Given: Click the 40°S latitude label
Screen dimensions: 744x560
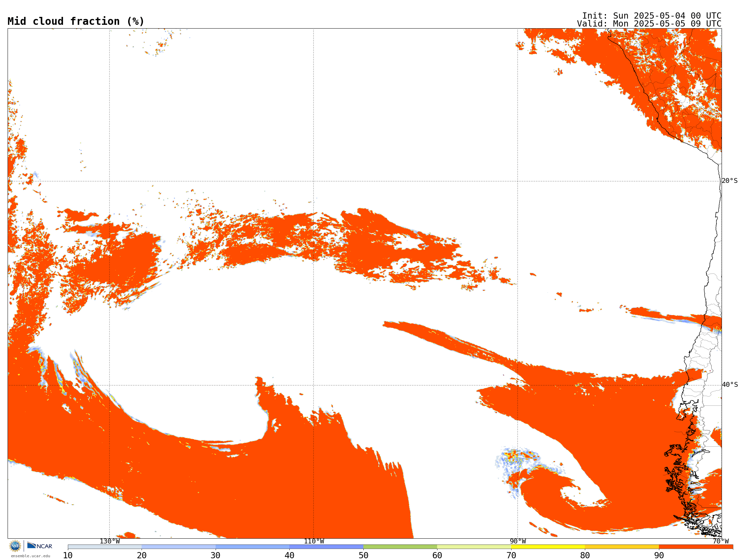Looking at the screenshot, I should pos(730,385).
